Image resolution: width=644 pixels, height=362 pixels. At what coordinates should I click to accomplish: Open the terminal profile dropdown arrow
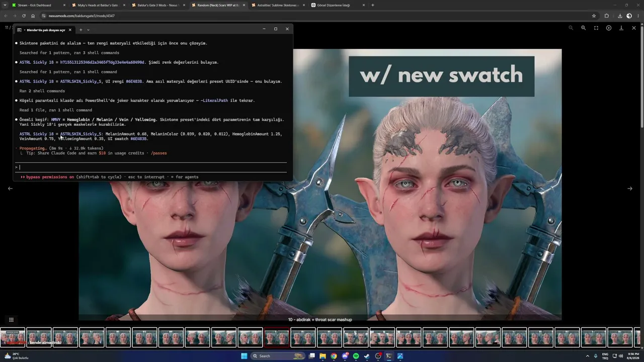coord(88,30)
